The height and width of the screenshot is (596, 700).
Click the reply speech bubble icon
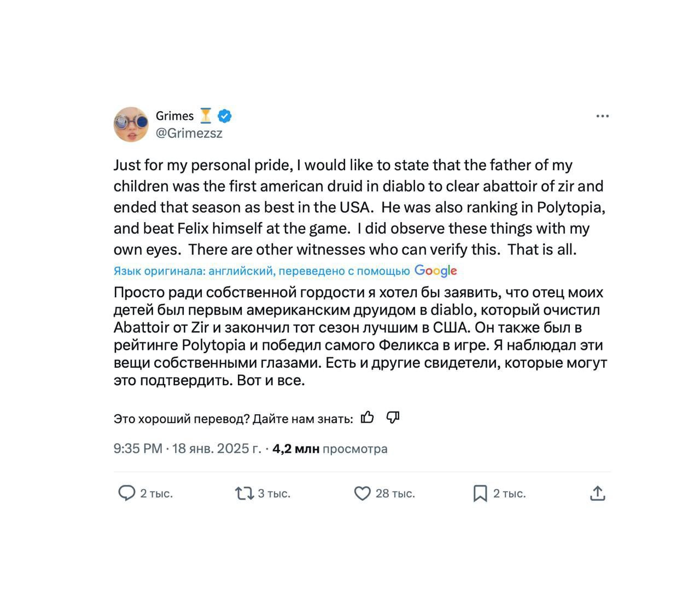[126, 493]
